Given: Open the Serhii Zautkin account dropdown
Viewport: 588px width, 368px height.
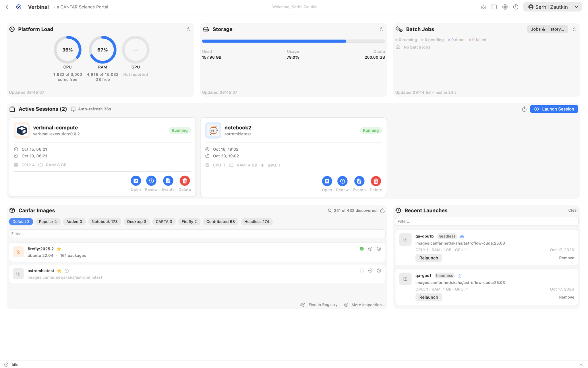Looking at the screenshot, I should 552,7.
